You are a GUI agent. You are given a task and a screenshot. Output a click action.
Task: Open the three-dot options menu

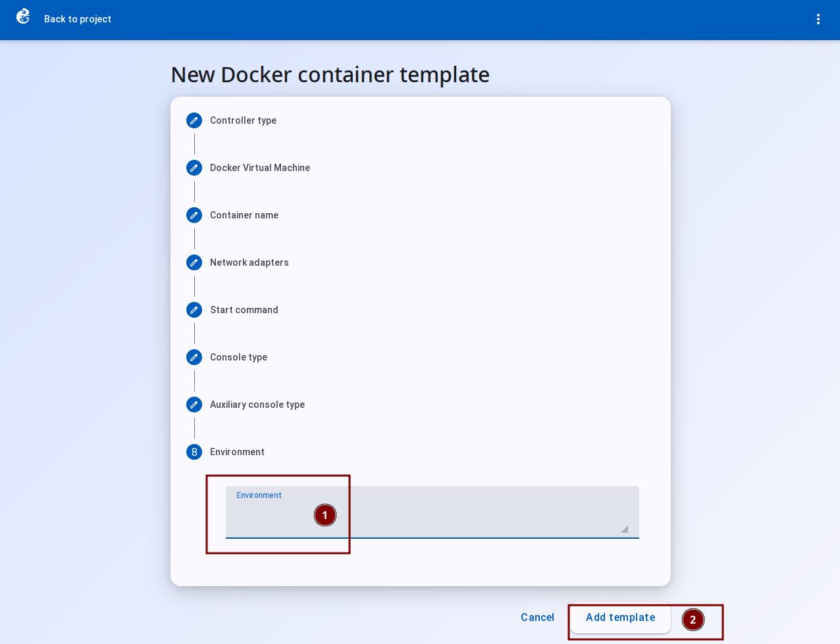(x=818, y=19)
